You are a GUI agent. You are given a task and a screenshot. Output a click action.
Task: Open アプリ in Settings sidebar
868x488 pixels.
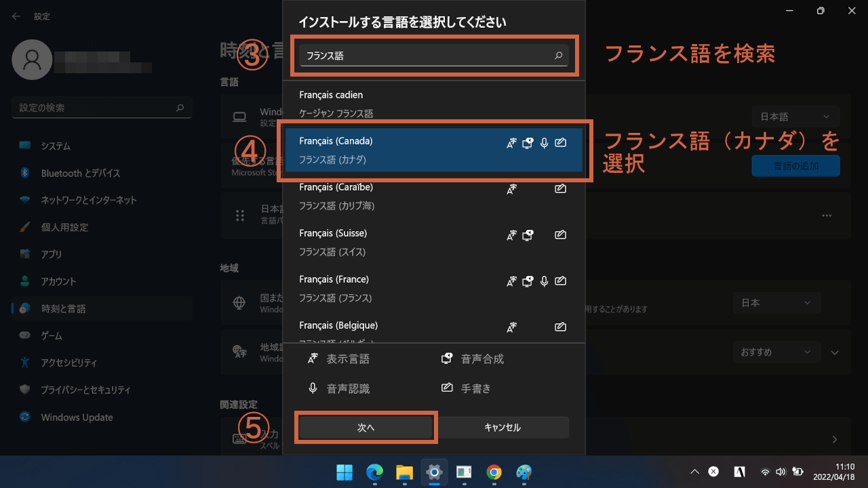(x=102, y=254)
